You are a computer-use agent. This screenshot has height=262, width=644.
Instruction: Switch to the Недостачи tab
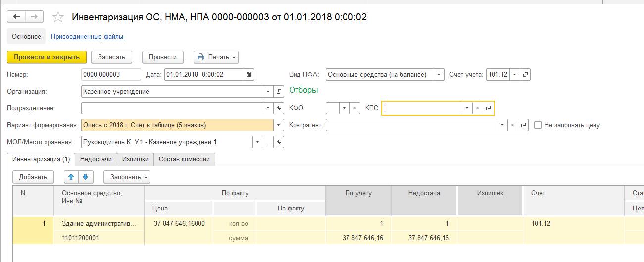(x=96, y=159)
